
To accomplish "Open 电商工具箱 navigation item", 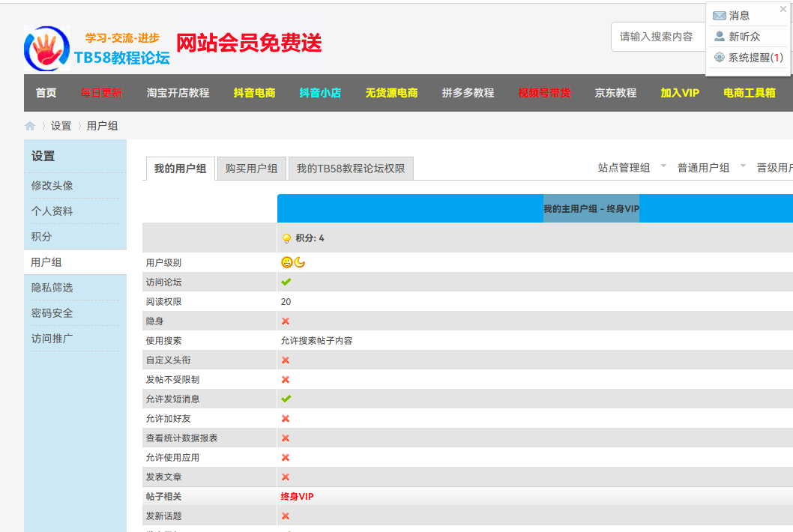I will [750, 93].
